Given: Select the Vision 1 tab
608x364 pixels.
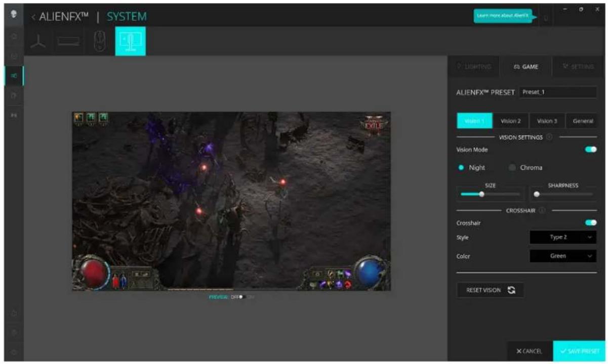Looking at the screenshot, I should click(475, 121).
